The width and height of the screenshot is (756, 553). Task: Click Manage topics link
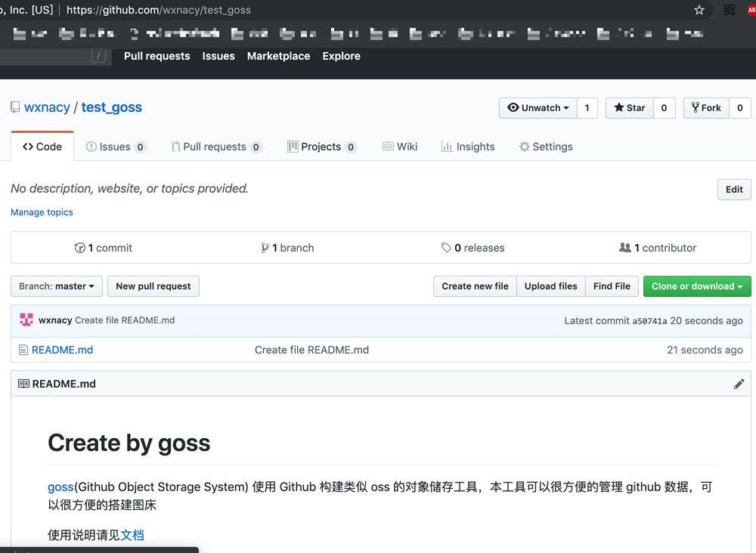tap(42, 212)
